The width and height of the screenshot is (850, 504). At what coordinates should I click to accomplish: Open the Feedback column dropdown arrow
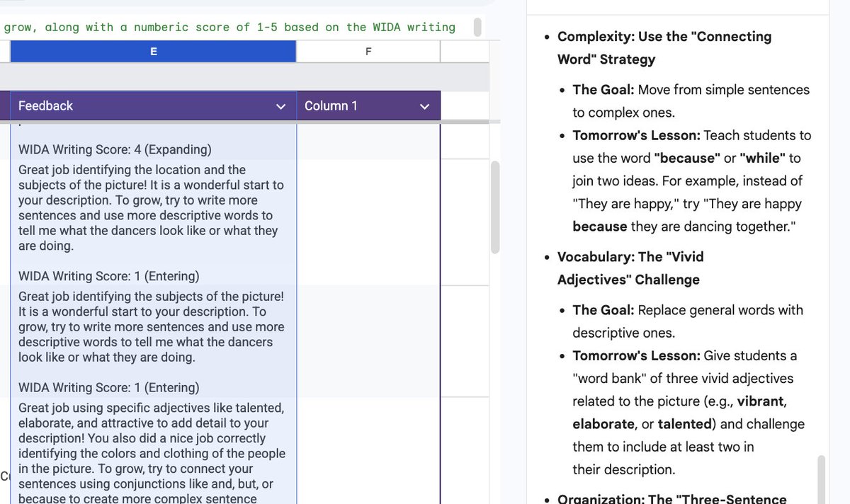coord(281,106)
